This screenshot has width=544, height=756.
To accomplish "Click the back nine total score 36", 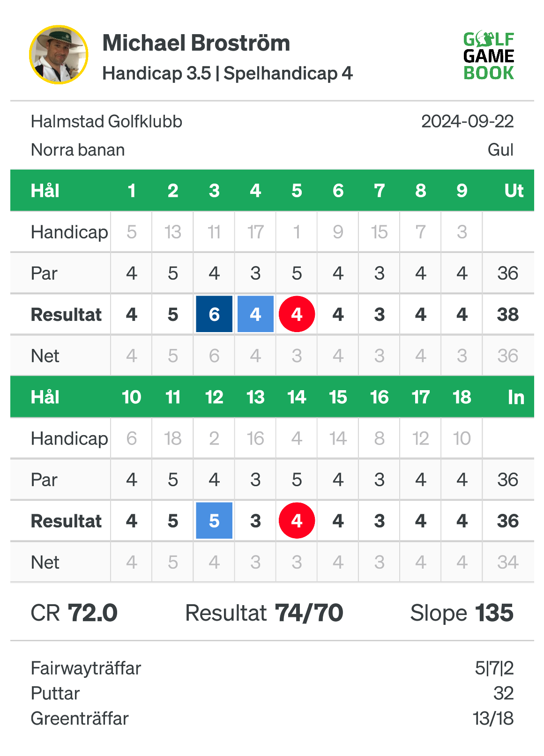I will pos(508,521).
